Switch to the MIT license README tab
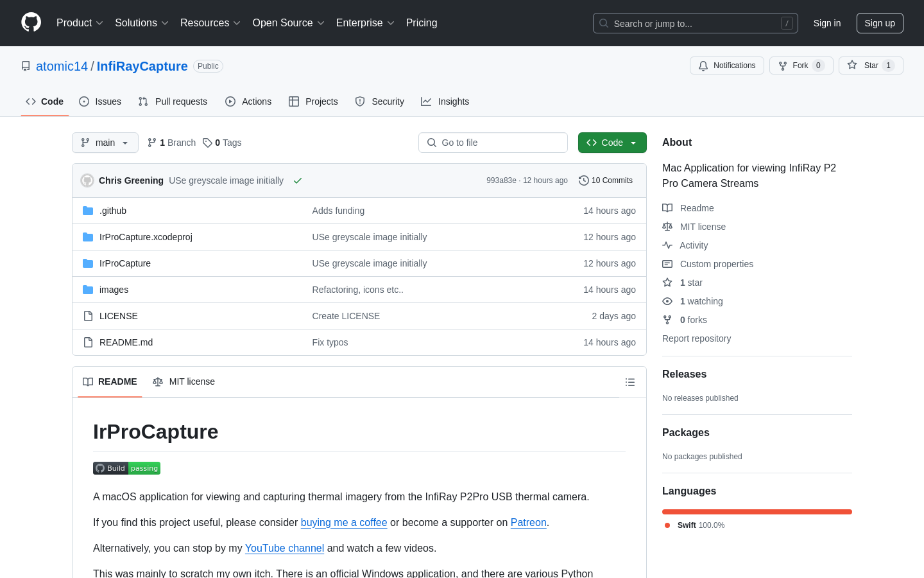This screenshot has width=924, height=578. (184, 381)
